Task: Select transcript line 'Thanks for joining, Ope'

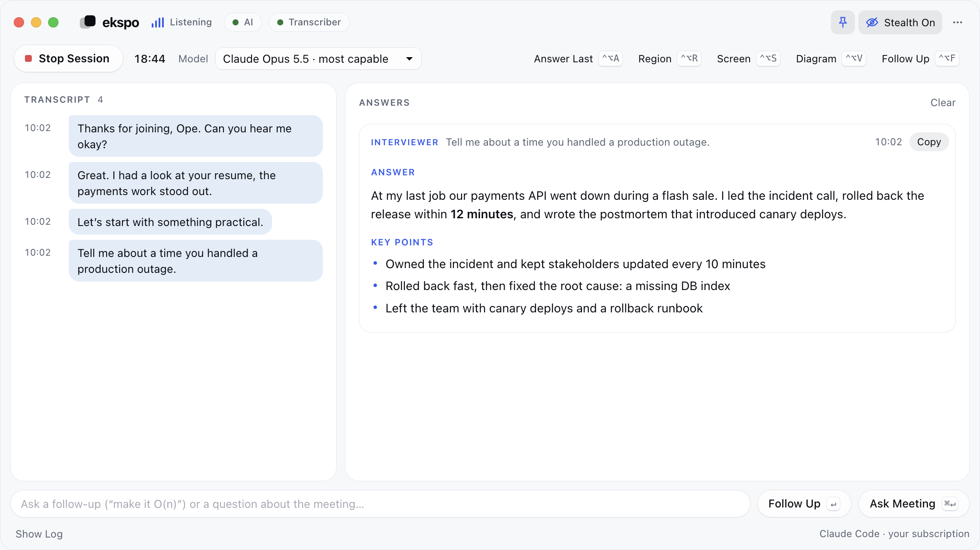Action: [x=196, y=136]
